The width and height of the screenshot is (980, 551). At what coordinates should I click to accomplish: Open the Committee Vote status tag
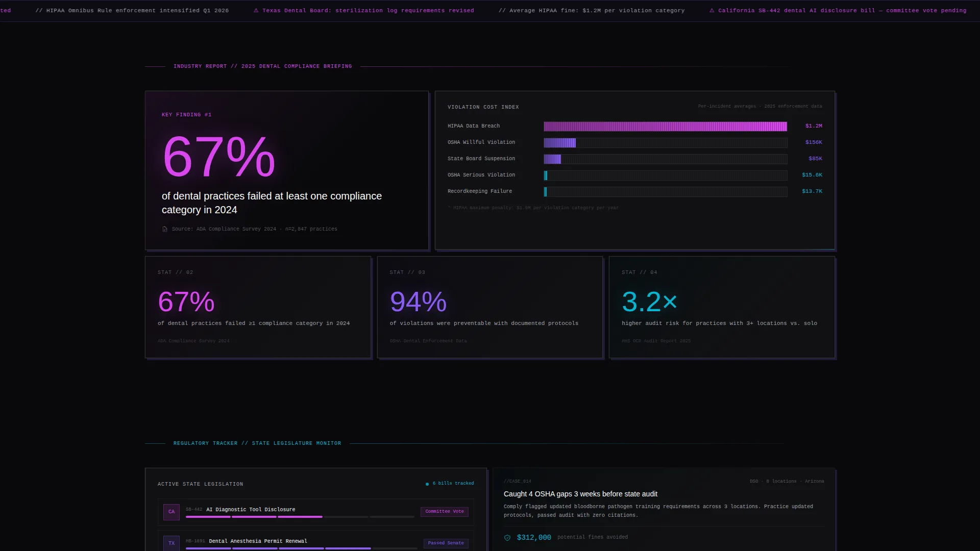[445, 512]
